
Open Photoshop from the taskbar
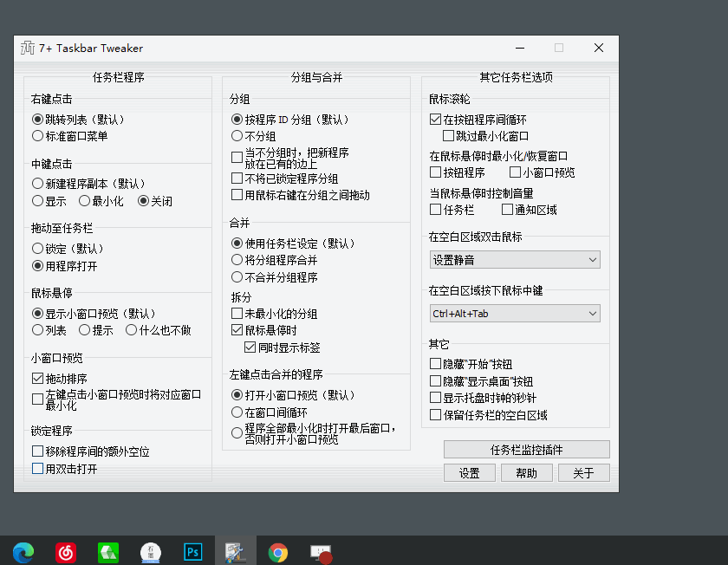click(192, 551)
